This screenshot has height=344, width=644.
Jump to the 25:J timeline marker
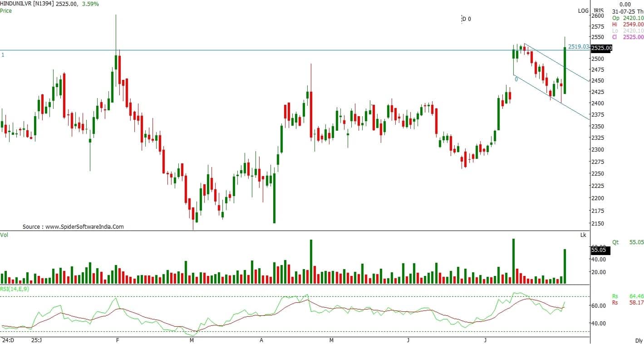click(x=36, y=339)
